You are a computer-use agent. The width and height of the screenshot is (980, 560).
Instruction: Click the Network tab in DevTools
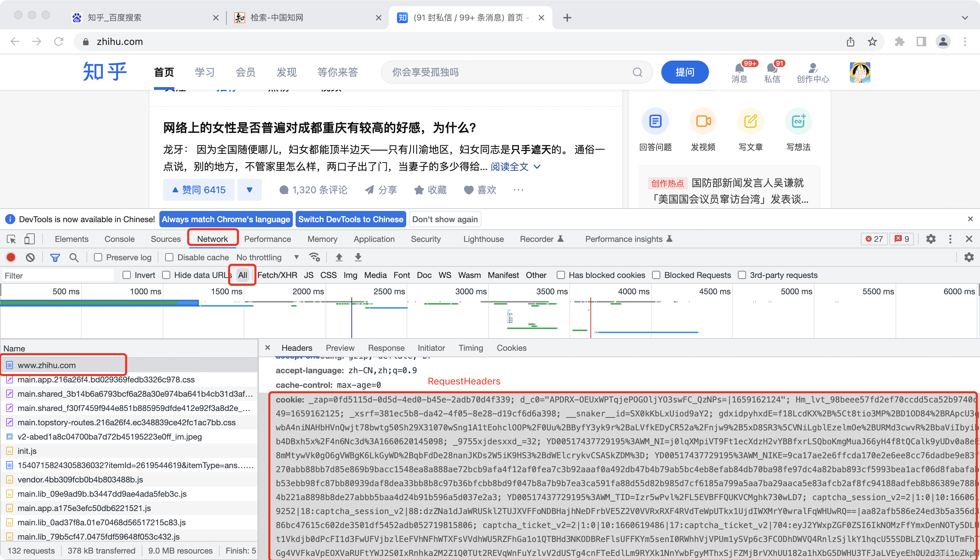pos(213,238)
